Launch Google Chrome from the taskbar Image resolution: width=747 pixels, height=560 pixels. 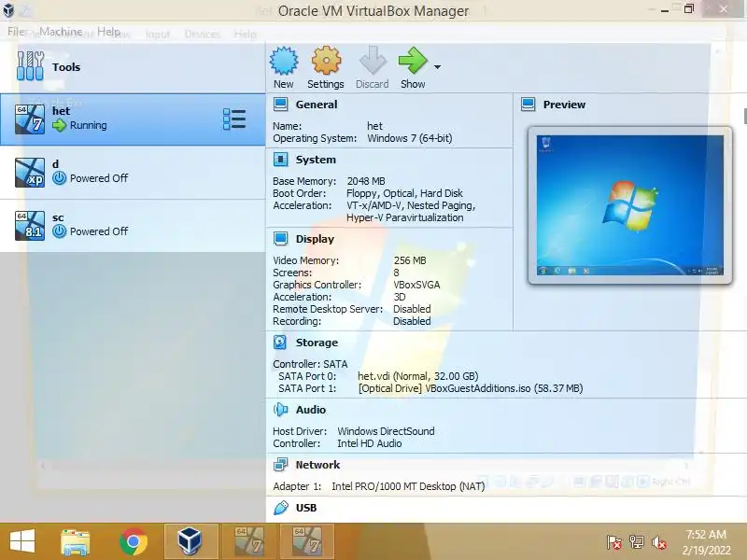coord(134,541)
